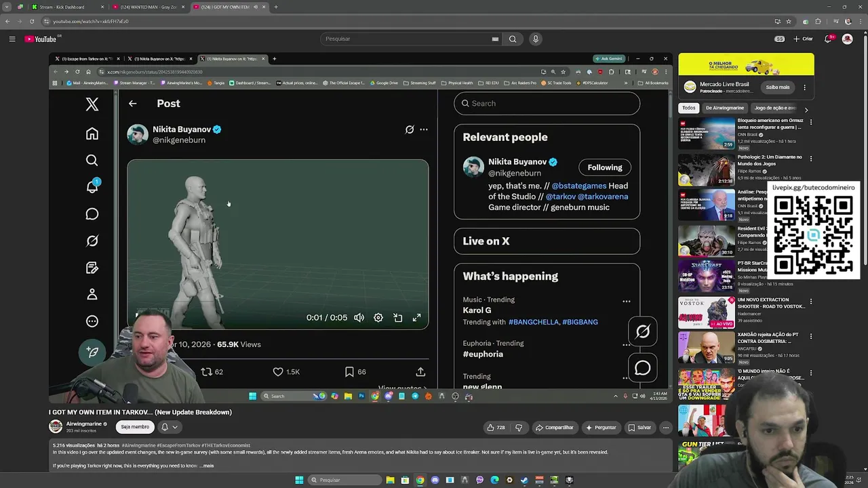Viewport: 868px width, 488px height.
Task: Go to X Home house icon
Action: tap(92, 134)
